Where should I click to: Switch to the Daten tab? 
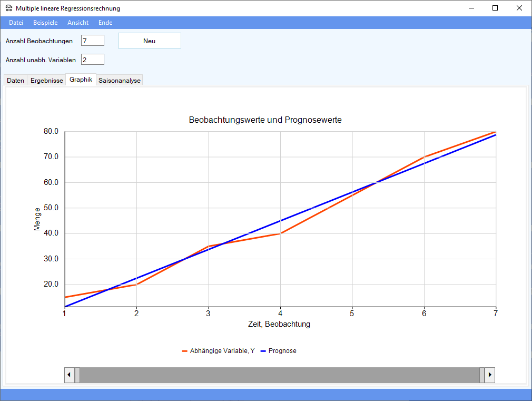pos(15,81)
